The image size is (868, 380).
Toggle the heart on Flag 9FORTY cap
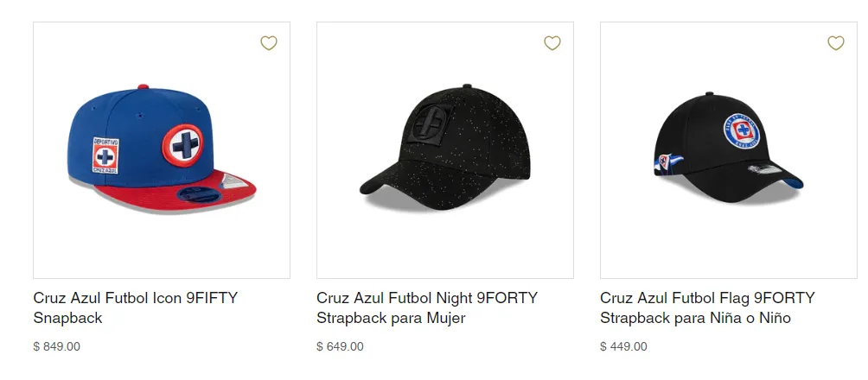tap(836, 43)
